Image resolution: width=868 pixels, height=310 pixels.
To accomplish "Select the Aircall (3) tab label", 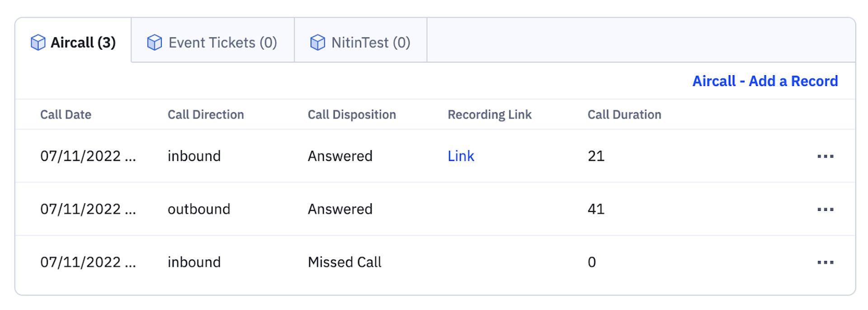I will pyautogui.click(x=83, y=43).
